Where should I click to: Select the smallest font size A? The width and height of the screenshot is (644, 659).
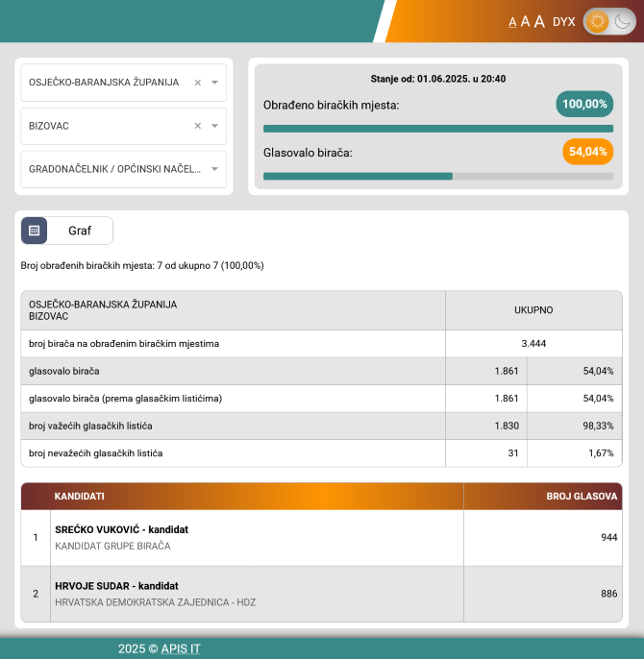[512, 22]
